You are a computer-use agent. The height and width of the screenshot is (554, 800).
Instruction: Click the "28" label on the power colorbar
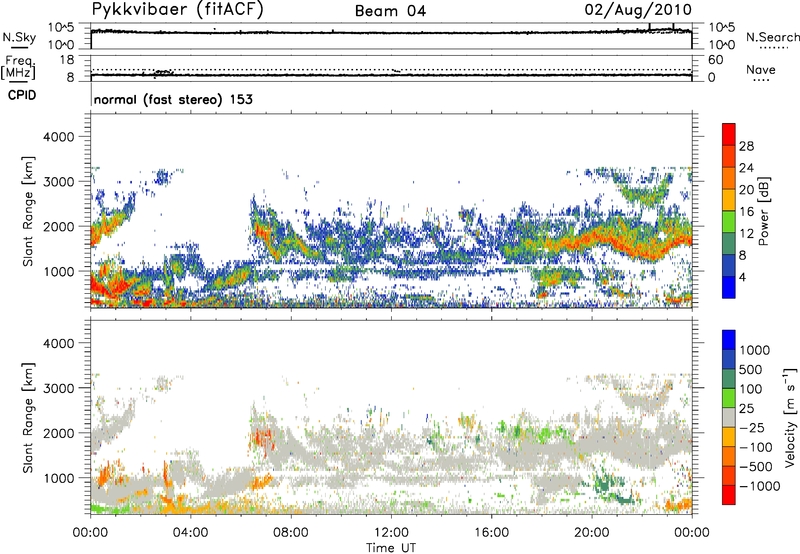click(x=746, y=146)
